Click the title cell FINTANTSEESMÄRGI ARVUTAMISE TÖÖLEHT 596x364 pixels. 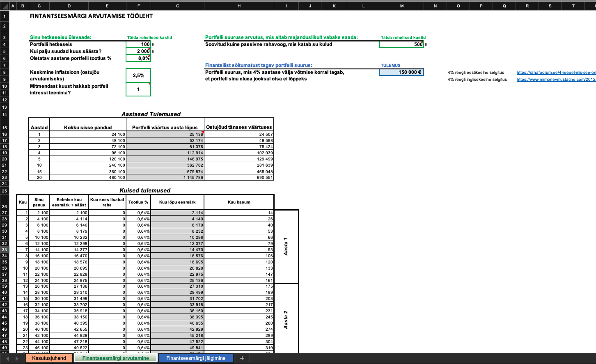pyautogui.click(x=91, y=16)
